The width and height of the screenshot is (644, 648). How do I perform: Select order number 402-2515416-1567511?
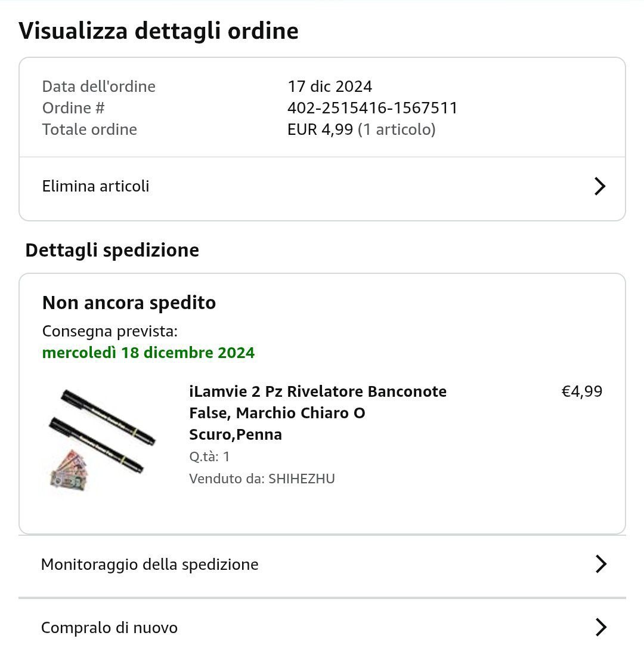click(x=373, y=108)
